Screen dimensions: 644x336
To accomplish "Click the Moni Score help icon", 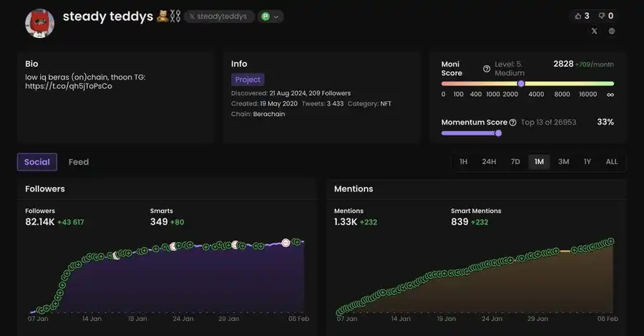I will tap(487, 69).
